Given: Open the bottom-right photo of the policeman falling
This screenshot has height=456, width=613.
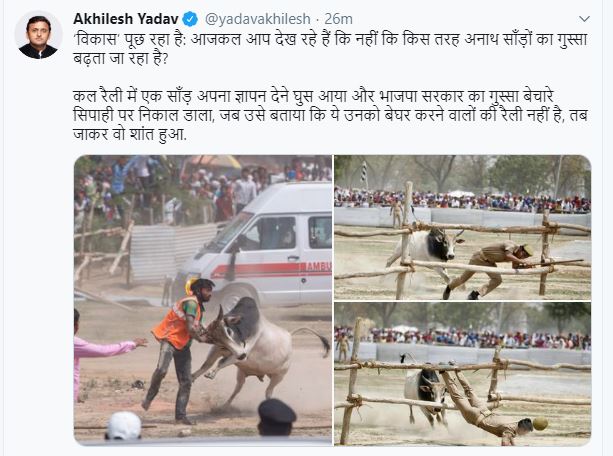Looking at the screenshot, I should (462, 373).
